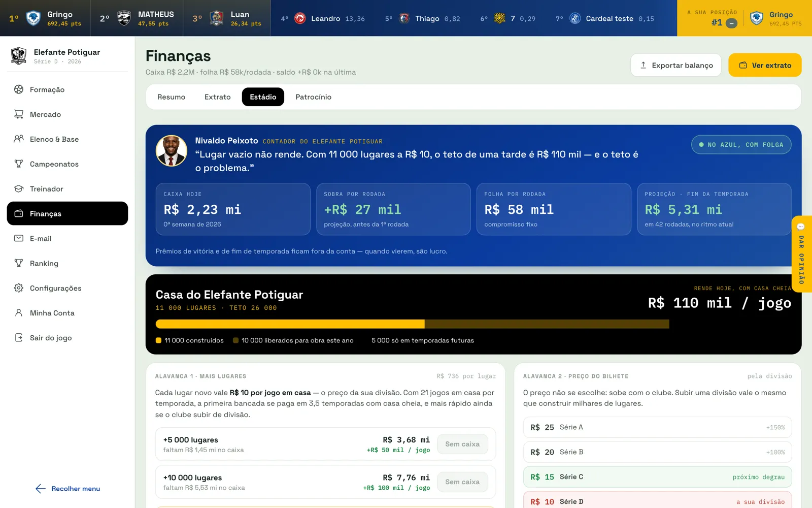Click Sem caixa for +5 000 lugares
Viewport: 812px width, 508px height.
point(462,444)
